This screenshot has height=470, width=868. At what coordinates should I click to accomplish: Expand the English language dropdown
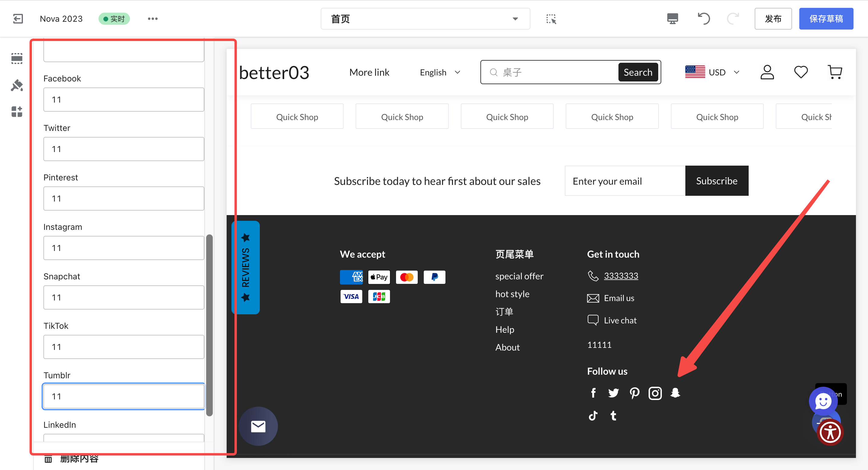[x=440, y=72]
